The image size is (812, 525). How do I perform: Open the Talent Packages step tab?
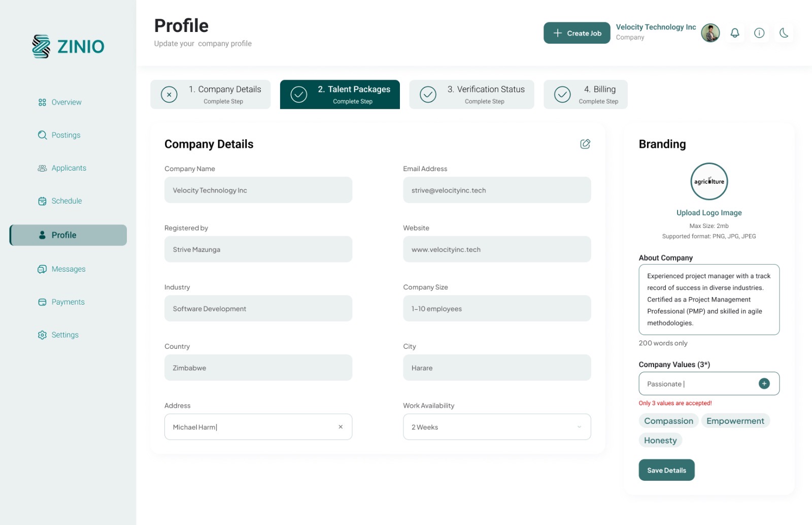click(340, 94)
